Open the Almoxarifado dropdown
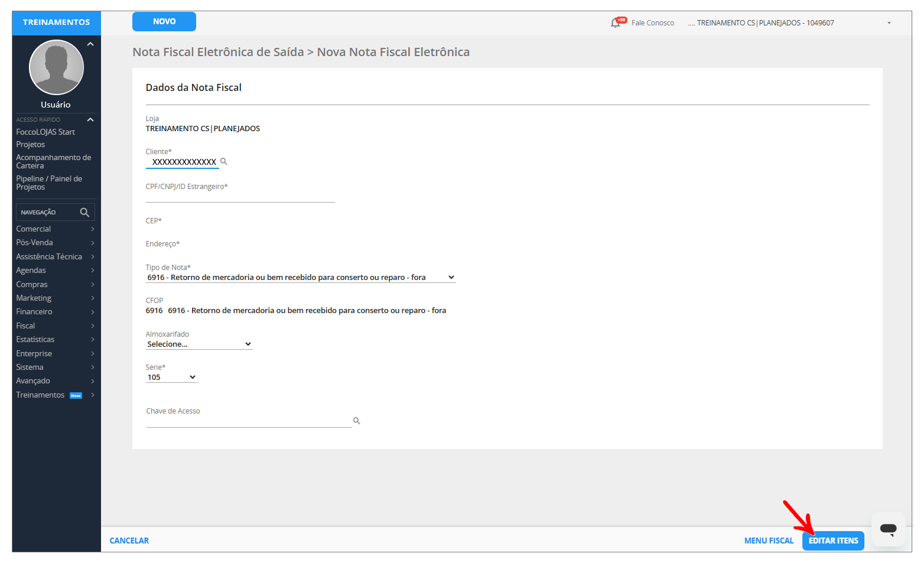The height and width of the screenshot is (563, 924). 199,344
